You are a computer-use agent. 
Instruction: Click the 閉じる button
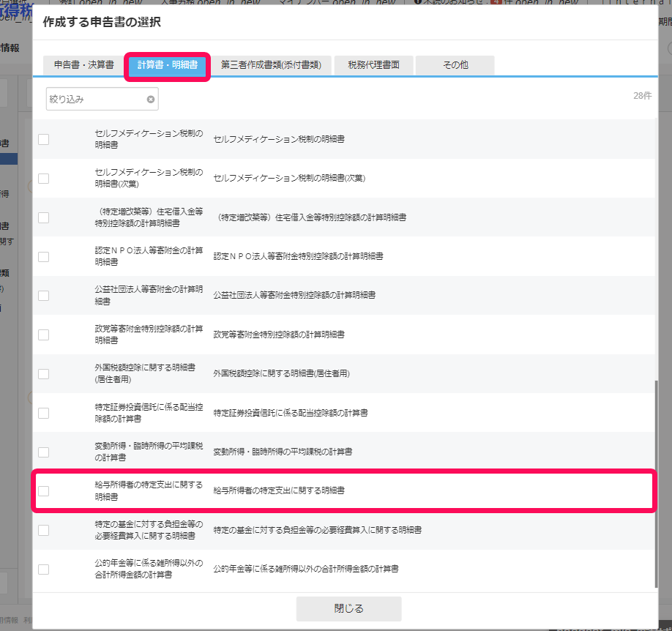pos(349,609)
